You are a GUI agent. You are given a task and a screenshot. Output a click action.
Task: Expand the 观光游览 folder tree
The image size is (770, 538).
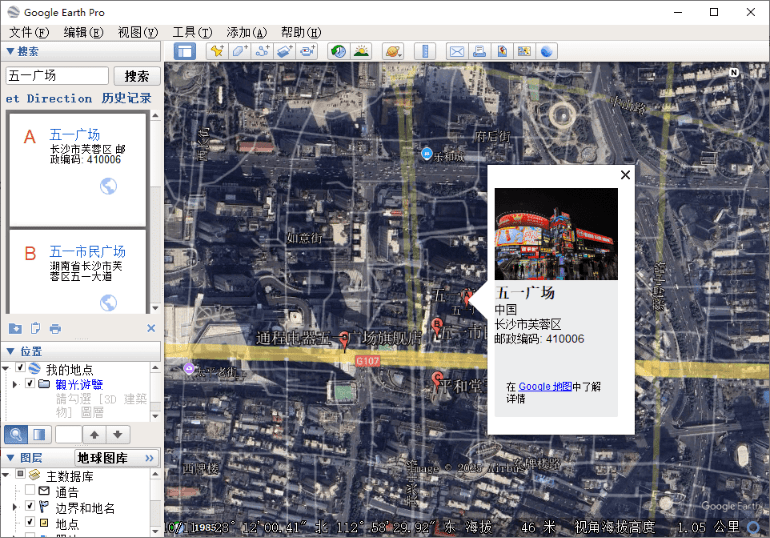(x=15, y=384)
